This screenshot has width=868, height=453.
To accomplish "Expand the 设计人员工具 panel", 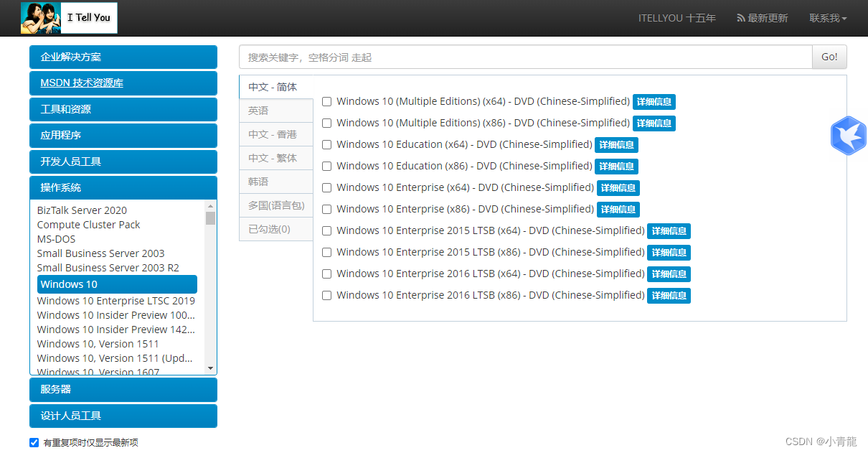I will click(123, 416).
